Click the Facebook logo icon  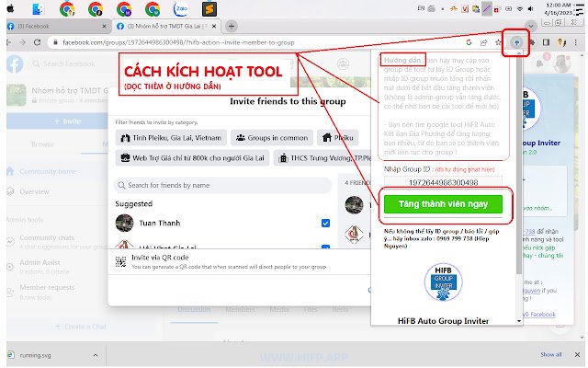click(15, 63)
